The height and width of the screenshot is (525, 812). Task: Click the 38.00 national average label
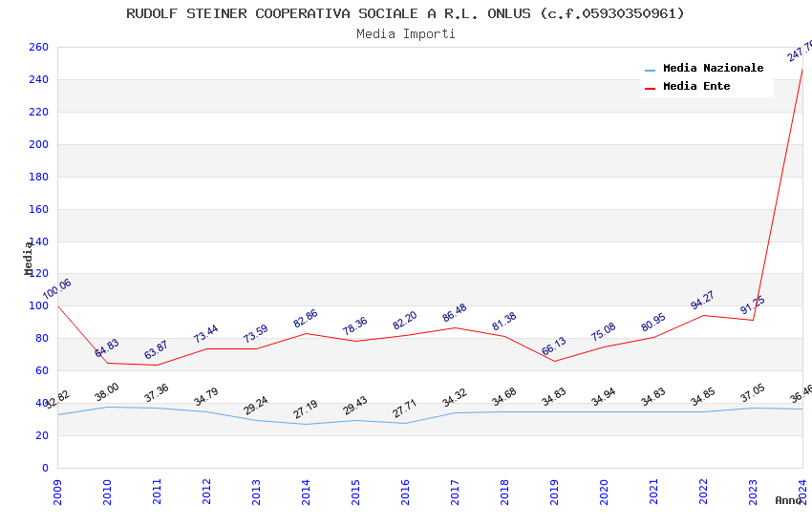107,392
